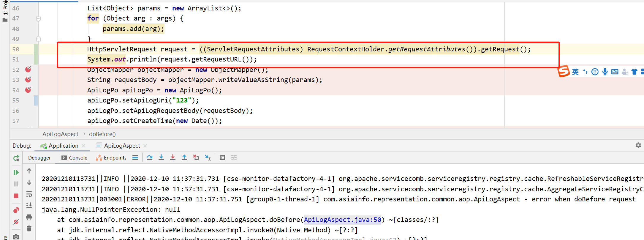Toggle soft-wrap in console output
Image resolution: width=644 pixels, height=240 pixels.
pyautogui.click(x=29, y=194)
